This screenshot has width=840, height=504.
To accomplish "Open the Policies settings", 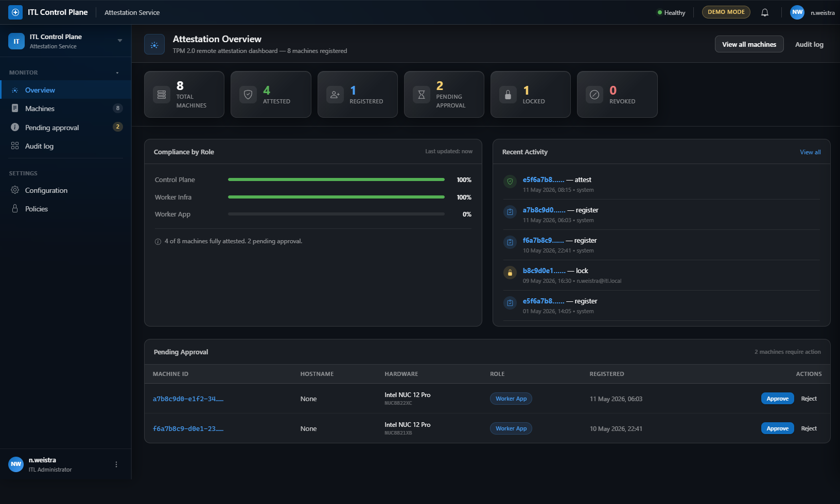I will pyautogui.click(x=66, y=209).
